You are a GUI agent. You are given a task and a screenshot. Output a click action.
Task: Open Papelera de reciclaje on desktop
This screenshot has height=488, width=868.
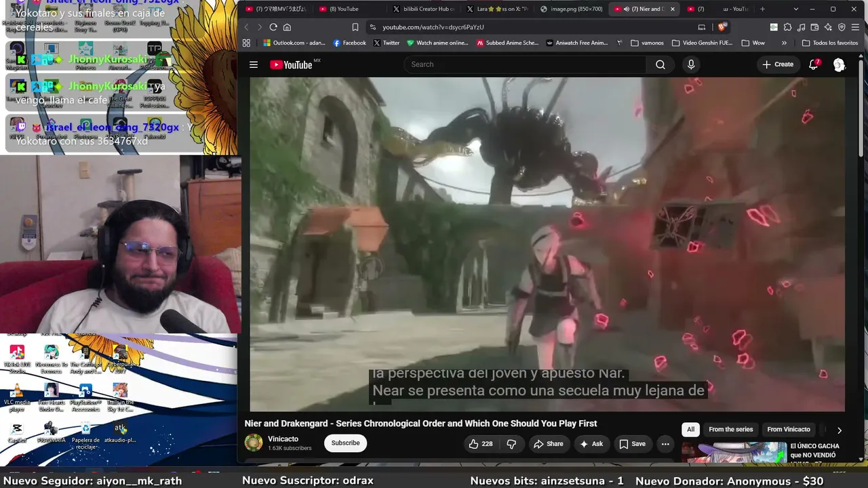[85, 435]
